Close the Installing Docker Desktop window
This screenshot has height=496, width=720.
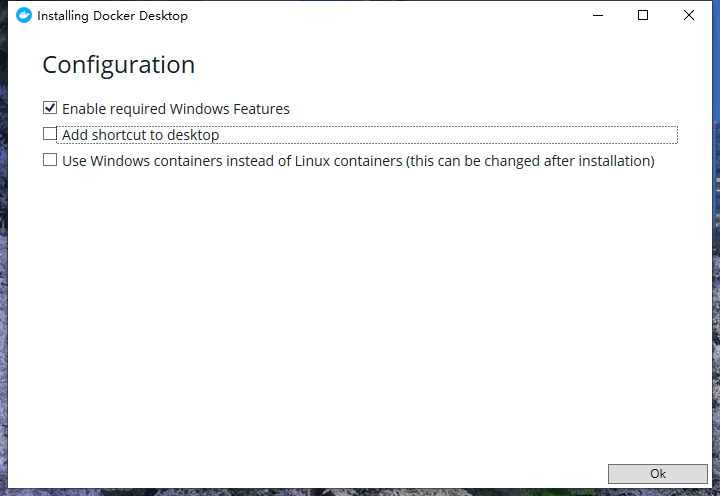[x=689, y=15]
